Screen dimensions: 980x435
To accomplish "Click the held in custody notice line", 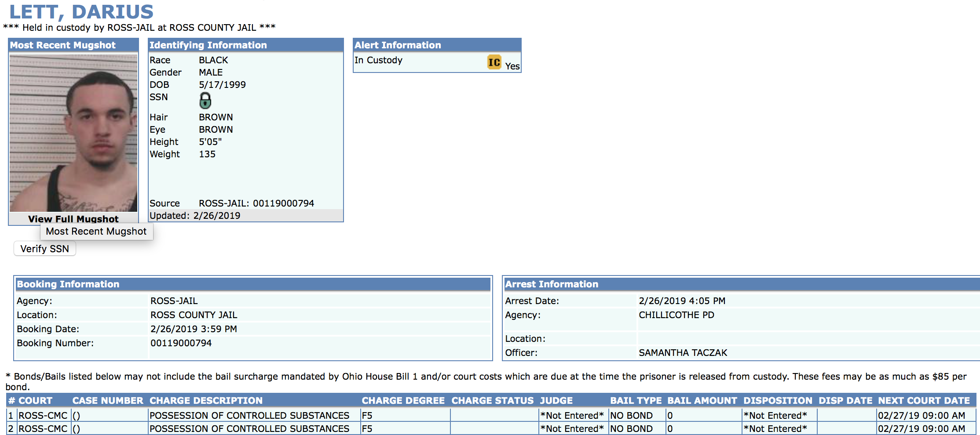I will (x=139, y=27).
